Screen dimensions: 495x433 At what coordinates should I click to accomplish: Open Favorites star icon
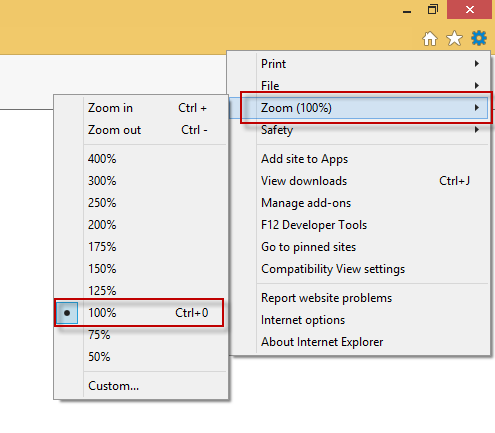454,38
